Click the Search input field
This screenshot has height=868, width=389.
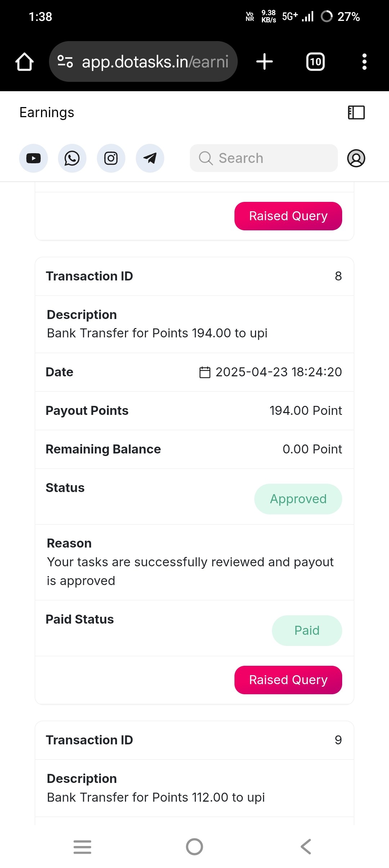click(264, 158)
